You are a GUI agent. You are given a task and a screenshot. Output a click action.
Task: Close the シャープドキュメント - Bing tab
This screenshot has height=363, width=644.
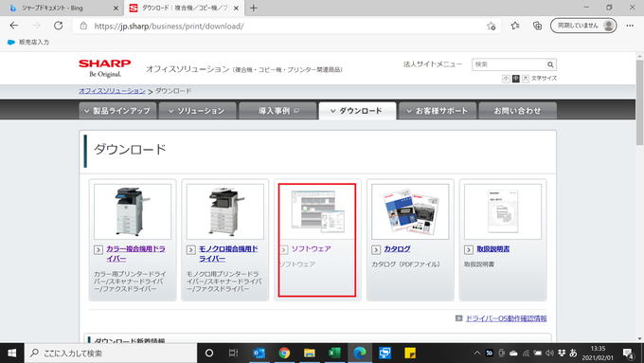click(116, 8)
